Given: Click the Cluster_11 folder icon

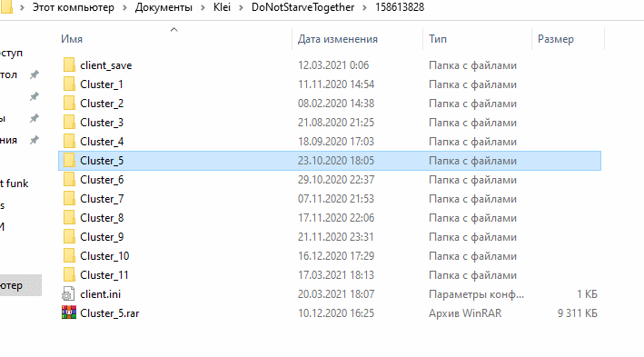Looking at the screenshot, I should coord(69,275).
